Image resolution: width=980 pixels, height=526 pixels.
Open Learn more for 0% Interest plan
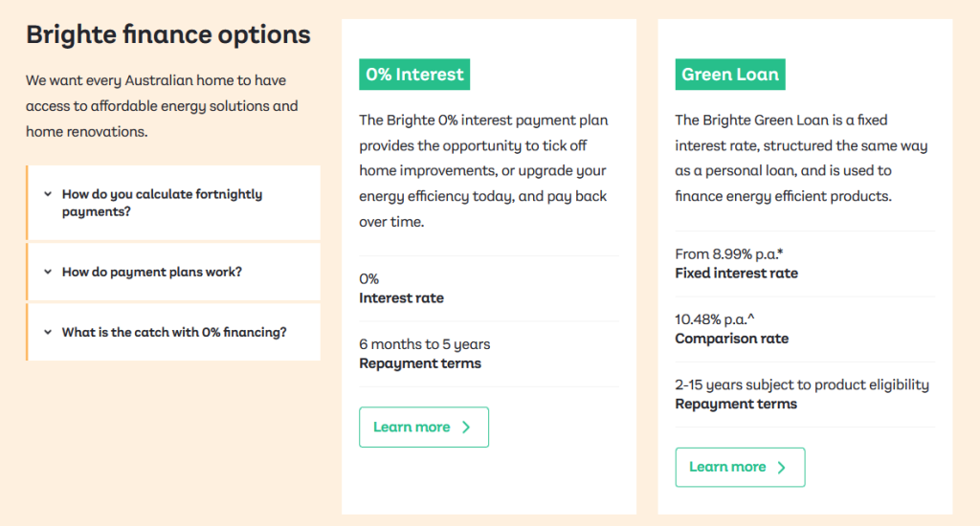pos(423,427)
